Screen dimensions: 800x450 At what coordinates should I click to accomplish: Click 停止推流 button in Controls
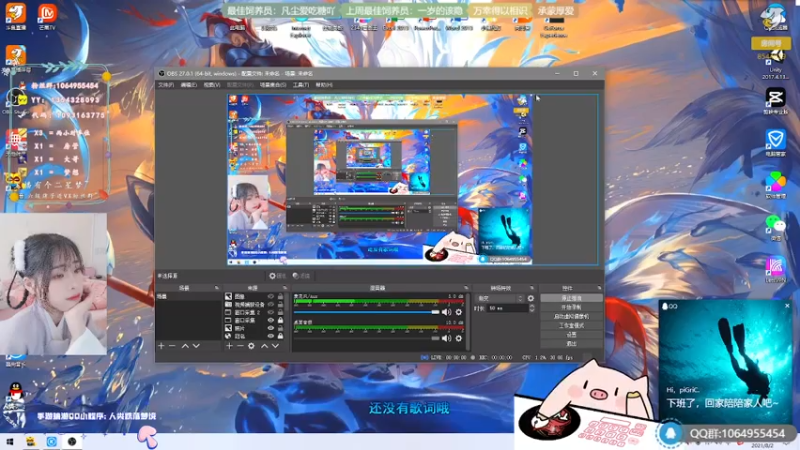571,298
